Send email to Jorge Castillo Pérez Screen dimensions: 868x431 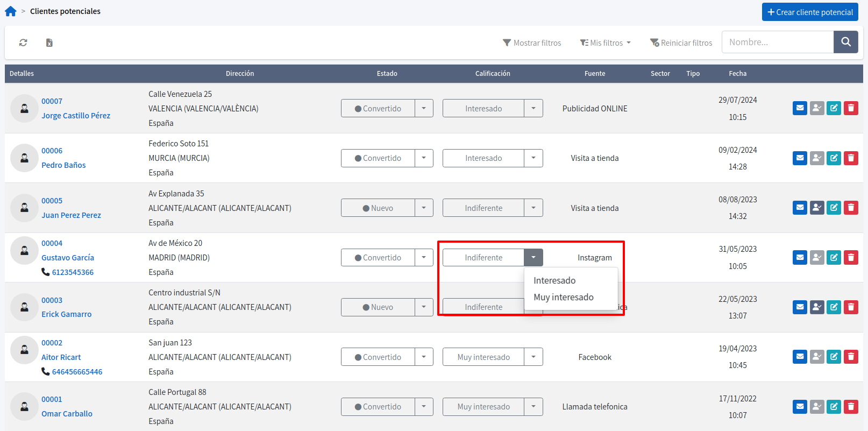[x=800, y=108]
